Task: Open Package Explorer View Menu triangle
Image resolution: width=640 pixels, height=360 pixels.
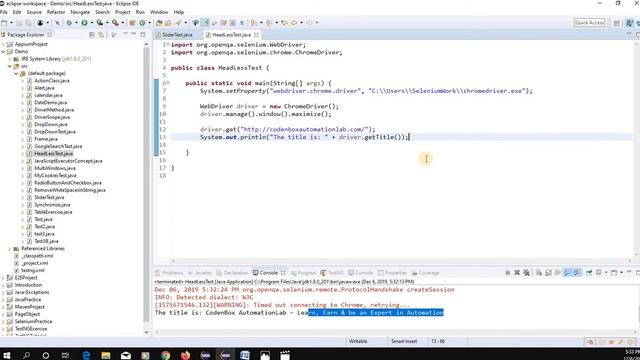Action: click(125, 34)
